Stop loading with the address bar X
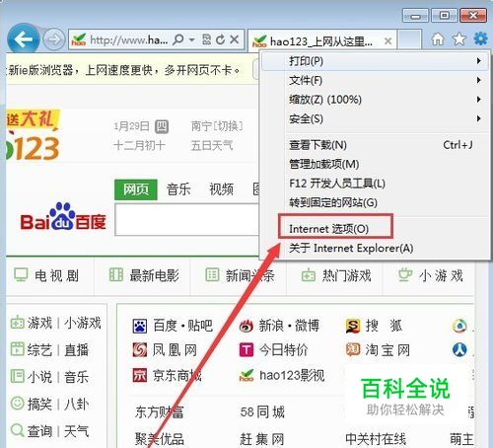Image resolution: width=493 pixels, height=448 pixels. [x=235, y=39]
